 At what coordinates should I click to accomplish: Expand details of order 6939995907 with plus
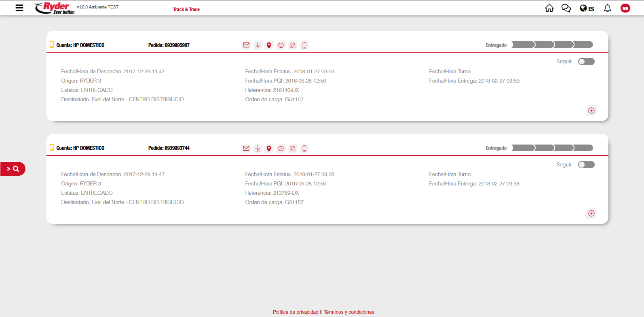[x=591, y=111]
